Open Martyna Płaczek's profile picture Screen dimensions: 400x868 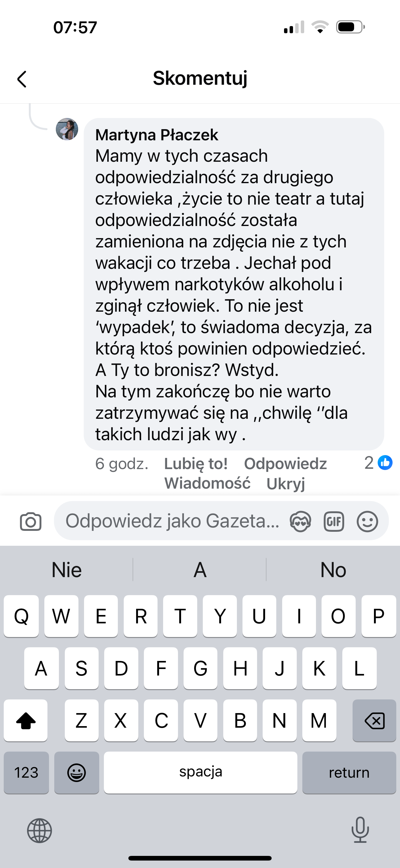(67, 129)
